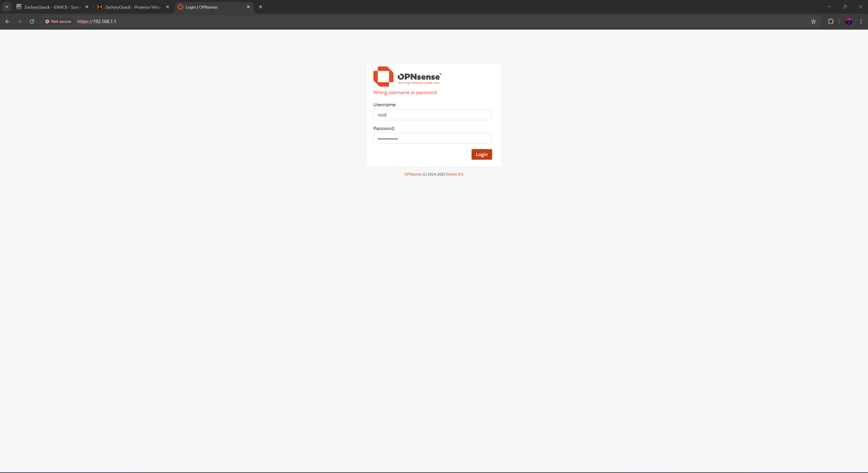Screen dimensions: 868x473
Task: Open the Deciso B.V. footer link
Action: [455, 174]
